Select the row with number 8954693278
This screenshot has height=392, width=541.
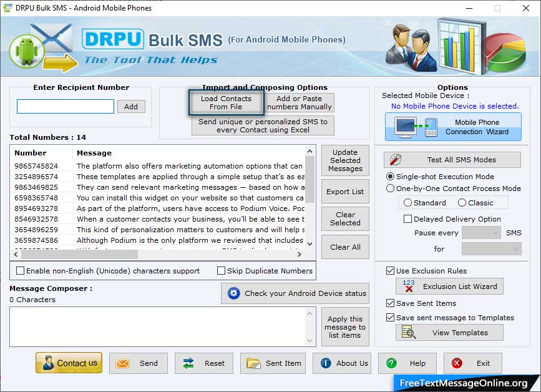[158, 208]
